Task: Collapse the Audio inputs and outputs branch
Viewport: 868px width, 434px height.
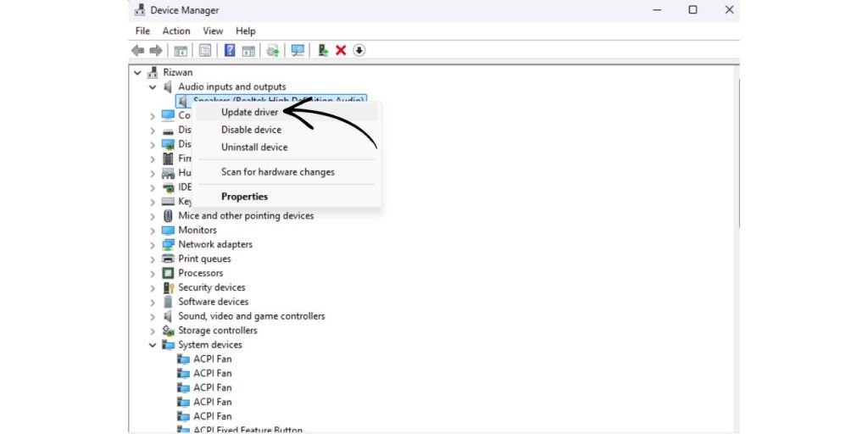Action: (153, 87)
